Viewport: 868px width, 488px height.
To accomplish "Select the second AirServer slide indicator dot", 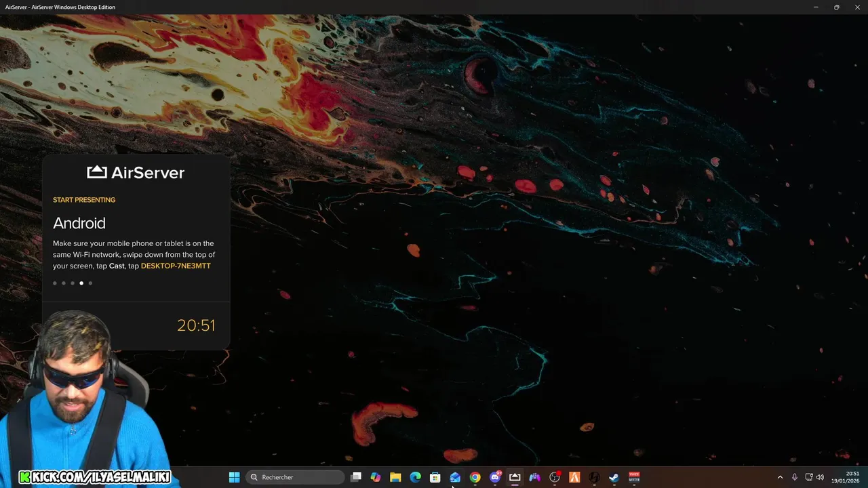I will coord(64,283).
